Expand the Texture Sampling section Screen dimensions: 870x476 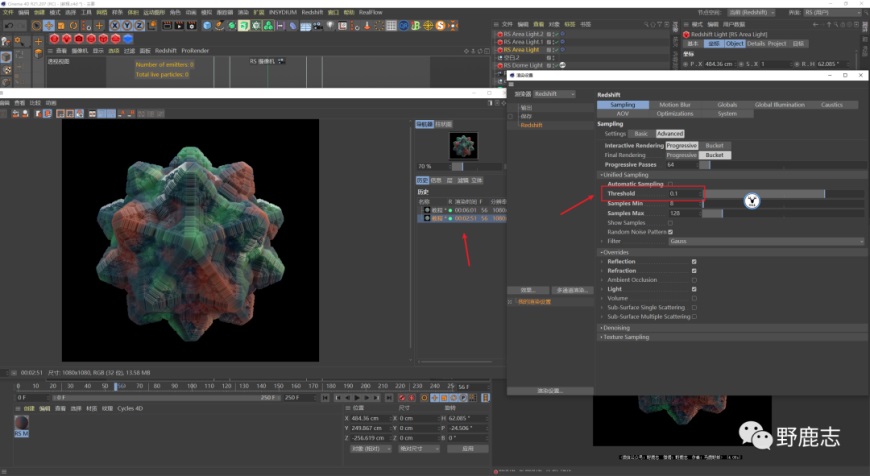tap(601, 337)
